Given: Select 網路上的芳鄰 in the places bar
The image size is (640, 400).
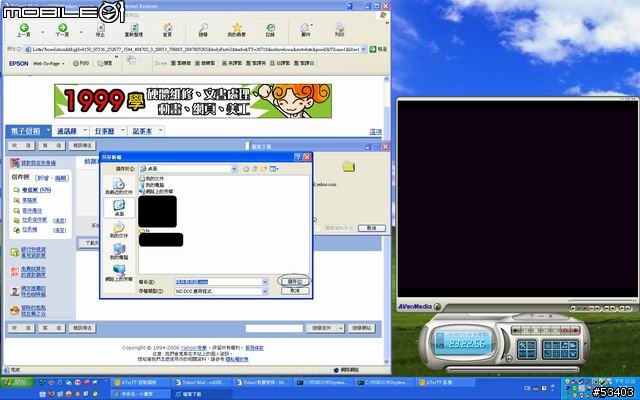Looking at the screenshot, I should (x=119, y=273).
